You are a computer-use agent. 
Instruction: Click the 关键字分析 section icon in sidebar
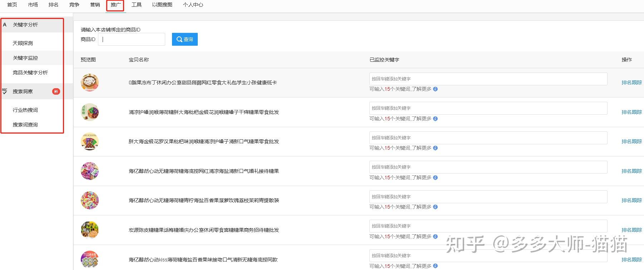click(x=5, y=25)
